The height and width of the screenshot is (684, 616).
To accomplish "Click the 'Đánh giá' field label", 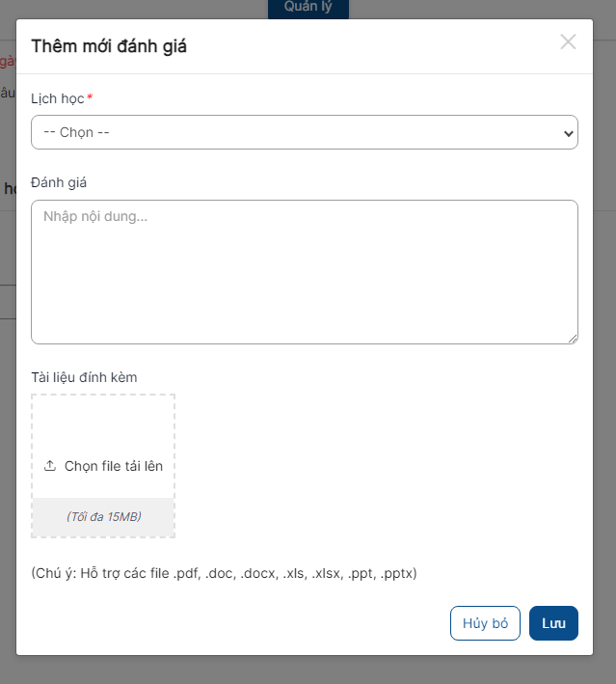I will point(59,182).
